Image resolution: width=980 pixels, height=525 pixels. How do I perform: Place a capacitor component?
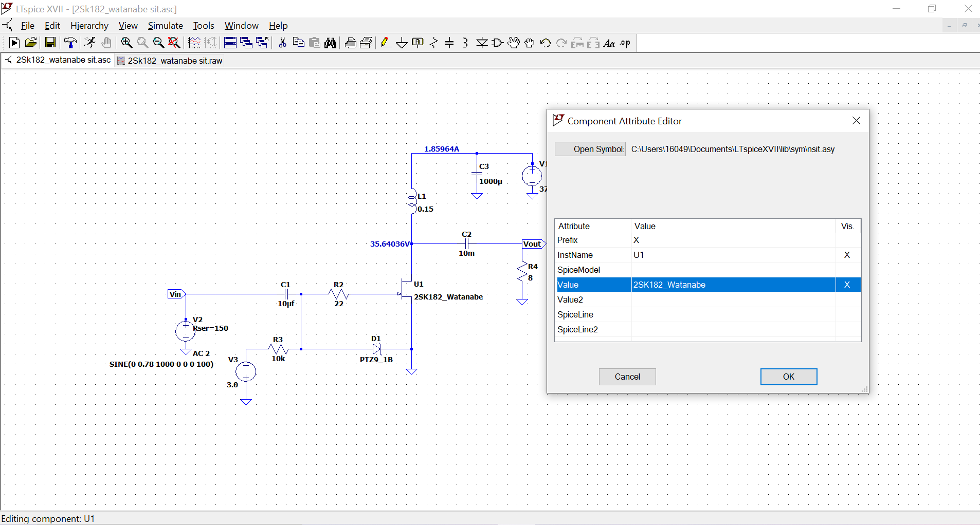tap(449, 43)
